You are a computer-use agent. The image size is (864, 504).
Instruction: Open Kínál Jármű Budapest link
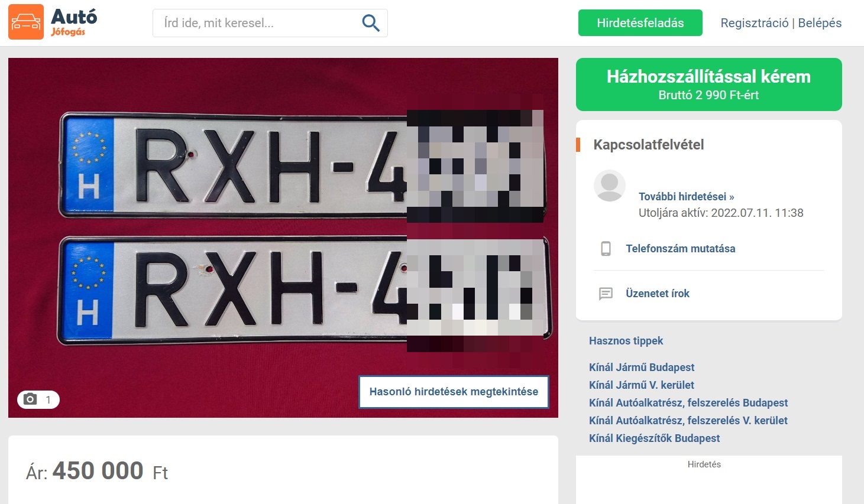tap(641, 368)
